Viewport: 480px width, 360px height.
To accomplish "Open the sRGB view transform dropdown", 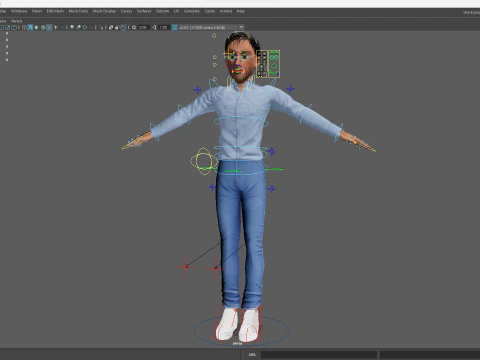I will point(212,27).
